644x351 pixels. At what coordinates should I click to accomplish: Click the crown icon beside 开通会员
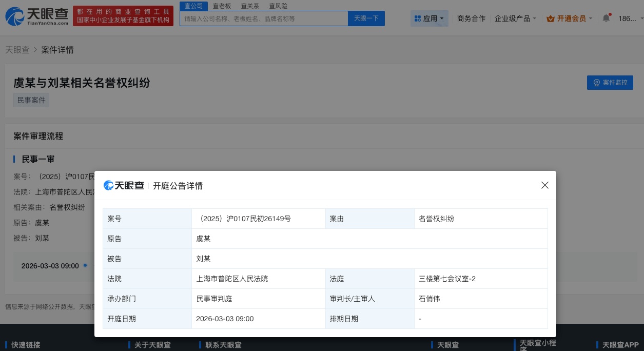point(551,18)
